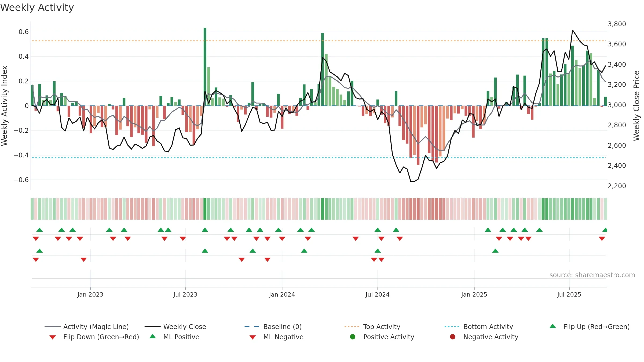Toggle the Baseline (0) legend entry
This screenshot has width=644, height=362.
click(273, 327)
